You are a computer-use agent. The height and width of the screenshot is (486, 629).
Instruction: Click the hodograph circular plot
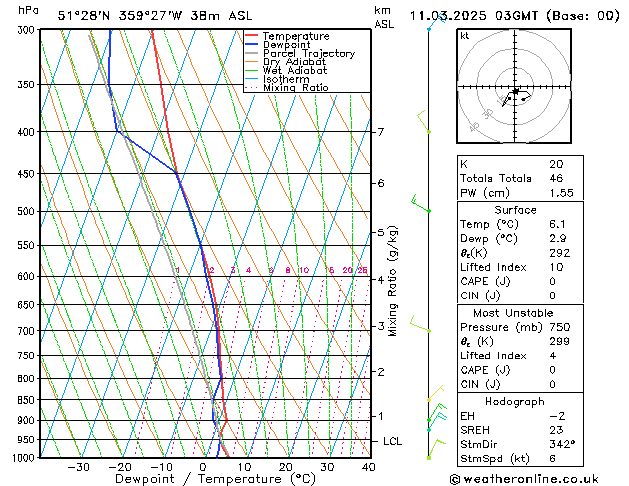(514, 91)
